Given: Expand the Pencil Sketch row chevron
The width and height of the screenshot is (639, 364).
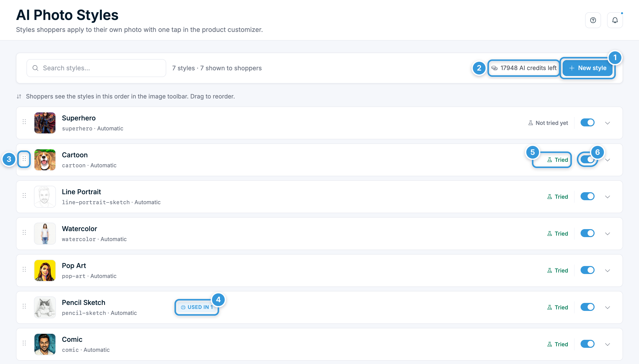Looking at the screenshot, I should tap(608, 308).
